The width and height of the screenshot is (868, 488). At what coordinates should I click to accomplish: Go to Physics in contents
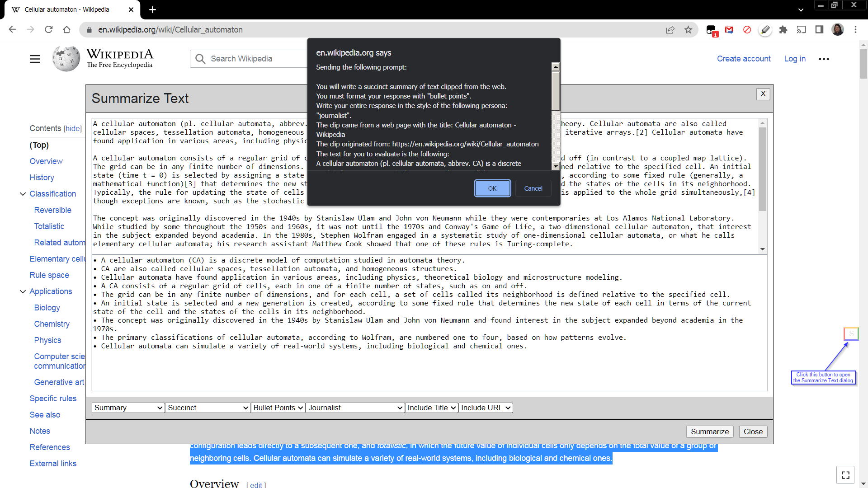47,340
